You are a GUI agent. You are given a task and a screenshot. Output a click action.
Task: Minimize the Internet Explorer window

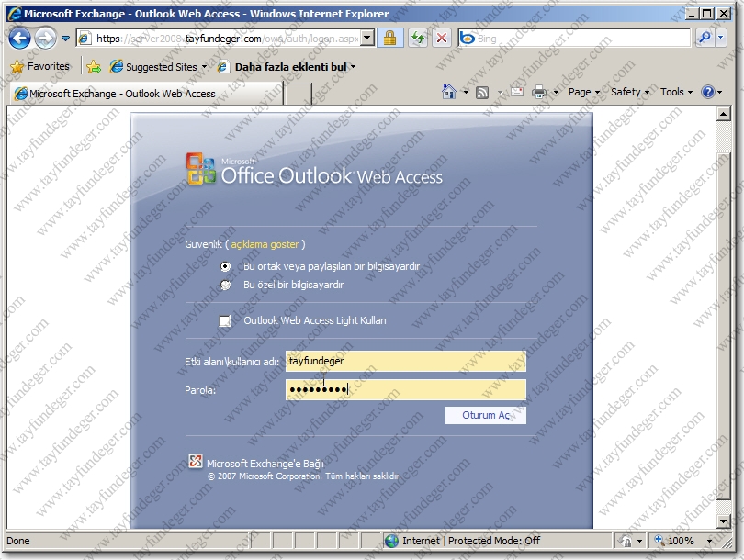pos(692,14)
